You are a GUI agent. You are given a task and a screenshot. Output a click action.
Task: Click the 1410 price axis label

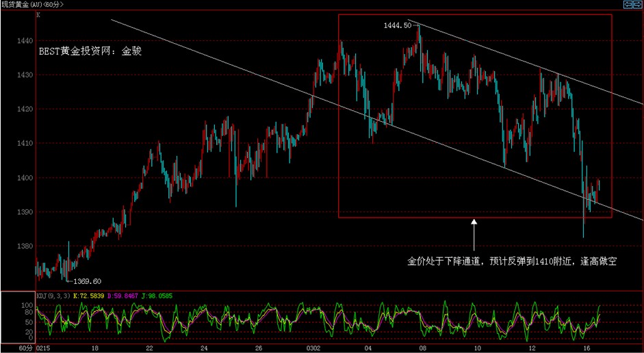pos(25,143)
